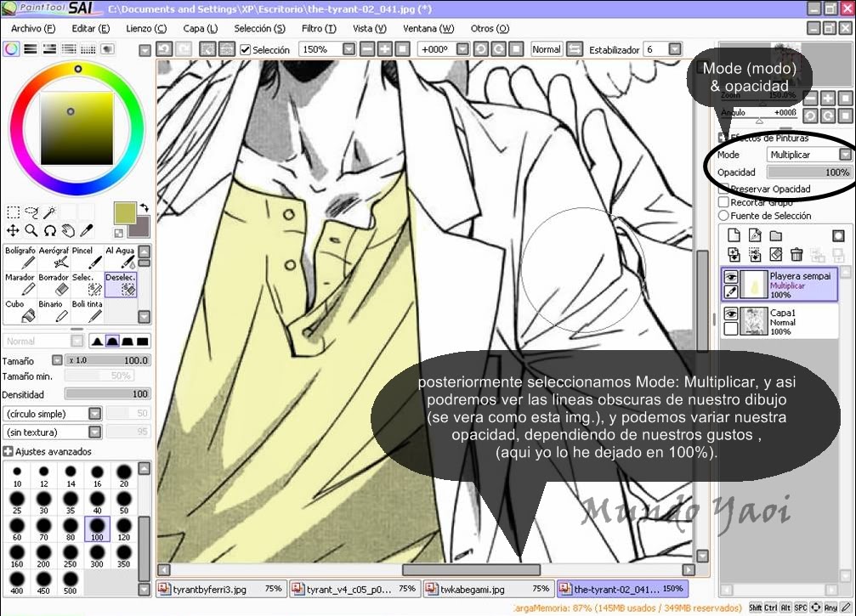The width and height of the screenshot is (856, 616).
Task: Select the lasso selection tool
Action: (31, 212)
